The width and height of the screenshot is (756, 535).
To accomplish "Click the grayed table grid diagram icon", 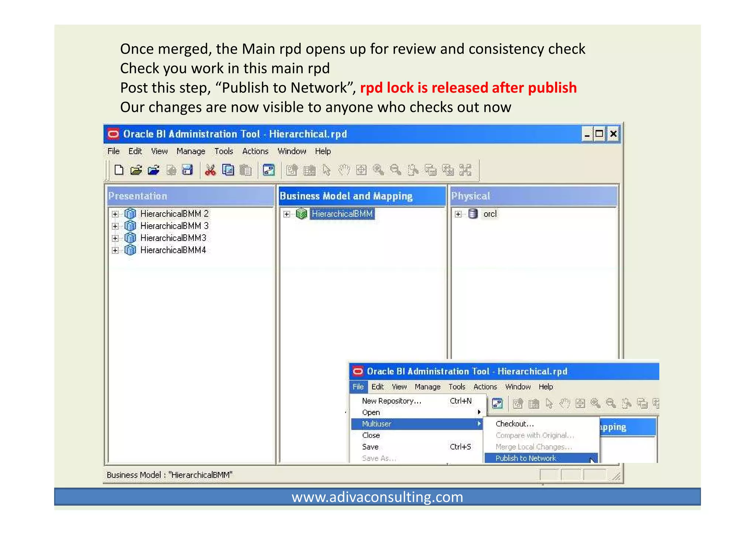I will point(309,170).
